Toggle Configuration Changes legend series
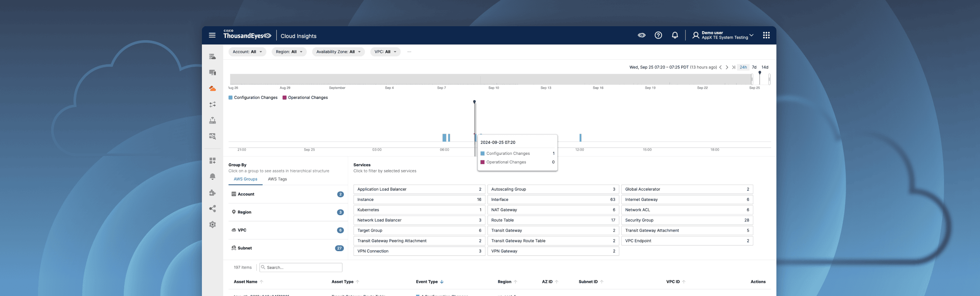Screen dimensions: 980x296 click(x=253, y=98)
